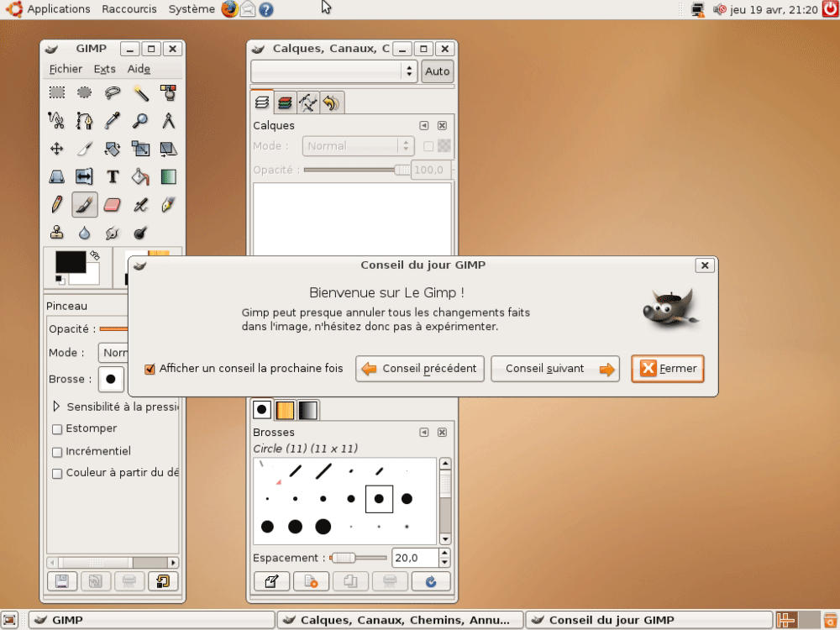Select the Flip tool
Image resolution: width=840 pixels, height=630 pixels.
pyautogui.click(x=85, y=176)
